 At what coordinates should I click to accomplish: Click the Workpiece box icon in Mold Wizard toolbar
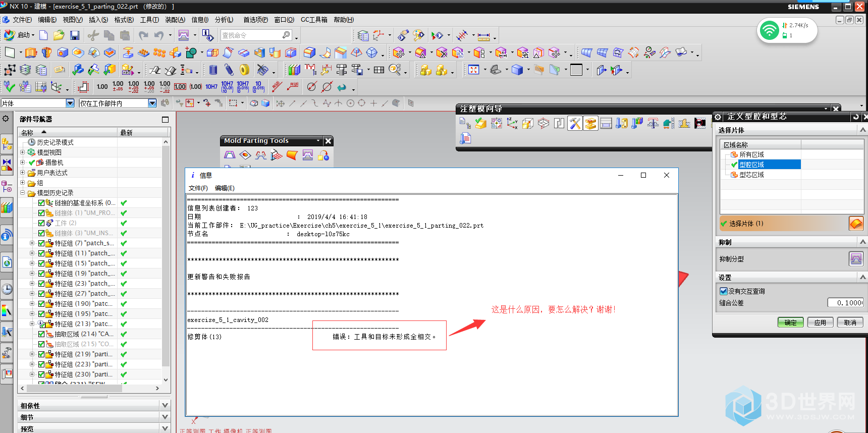pyautogui.click(x=528, y=123)
